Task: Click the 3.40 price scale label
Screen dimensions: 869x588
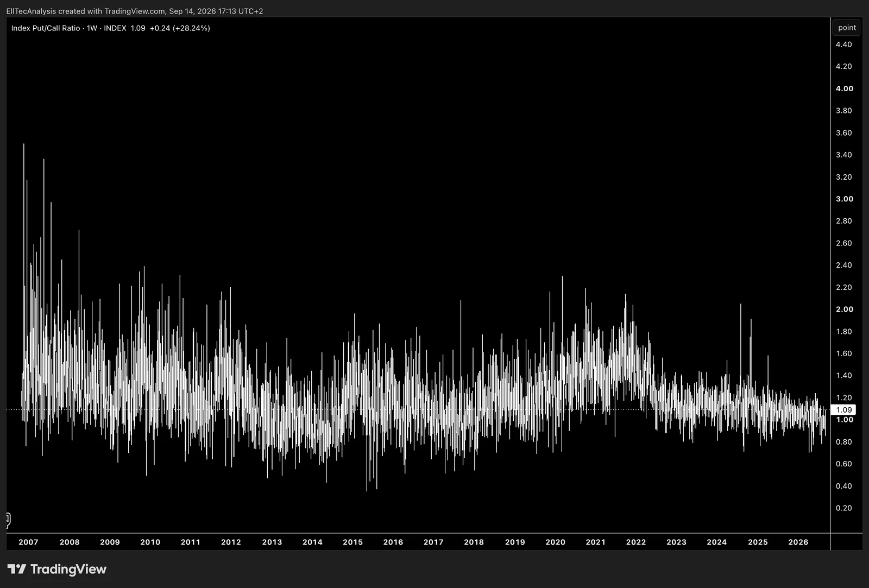Action: click(844, 155)
